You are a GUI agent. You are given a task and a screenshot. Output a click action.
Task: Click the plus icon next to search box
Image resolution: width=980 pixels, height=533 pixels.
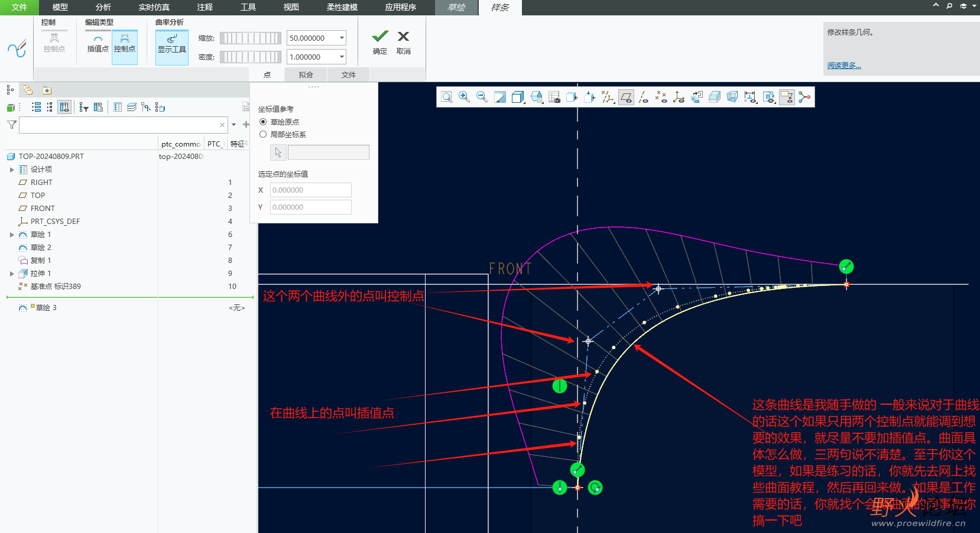click(x=246, y=125)
